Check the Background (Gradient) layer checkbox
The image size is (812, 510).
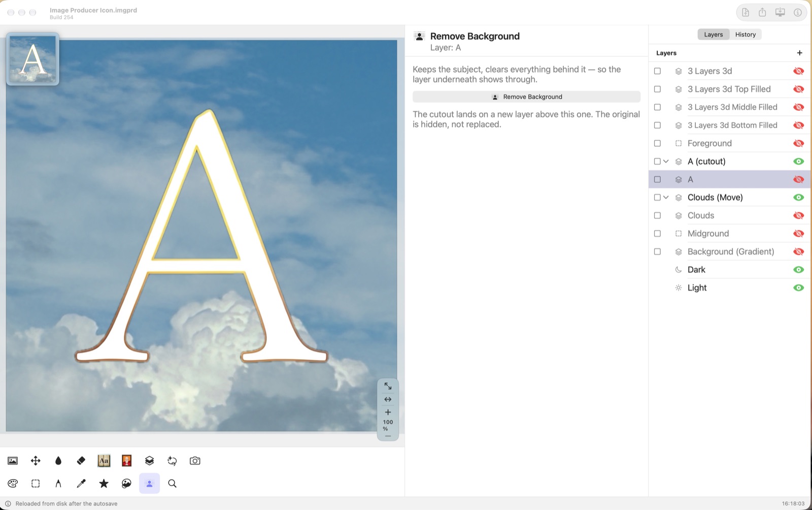[657, 251]
